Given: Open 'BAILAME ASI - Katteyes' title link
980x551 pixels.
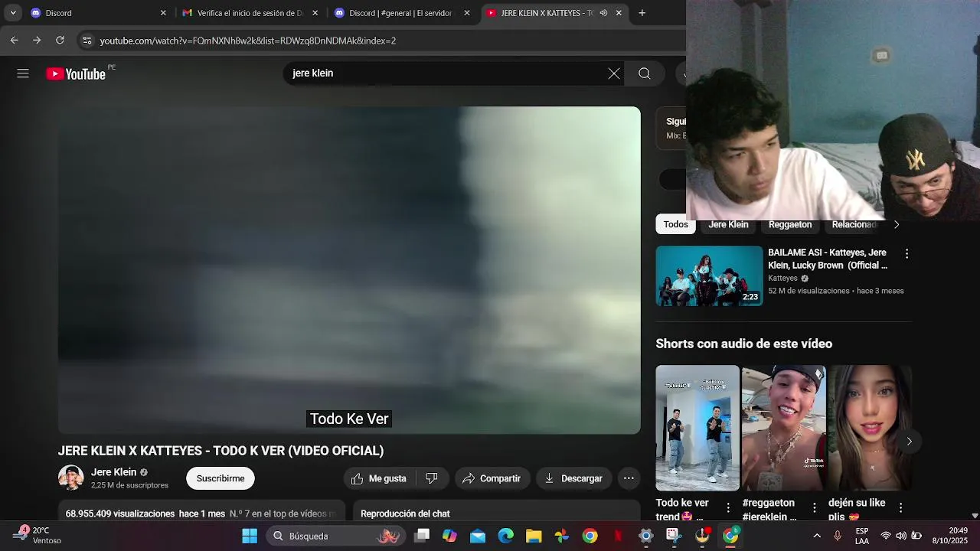Looking at the screenshot, I should click(x=828, y=259).
